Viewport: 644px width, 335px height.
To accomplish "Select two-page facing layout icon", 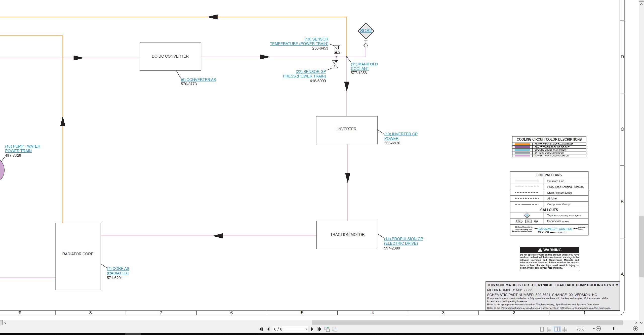I will click(x=557, y=329).
